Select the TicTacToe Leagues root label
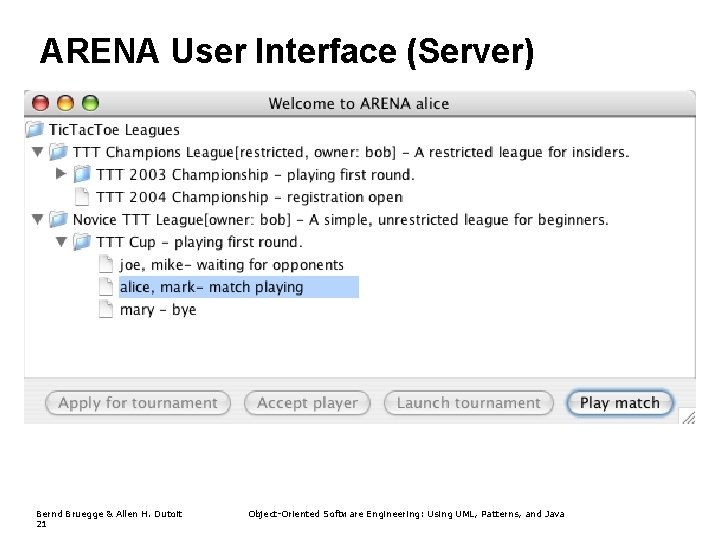Screen dimensions: 720x540 (x=114, y=130)
